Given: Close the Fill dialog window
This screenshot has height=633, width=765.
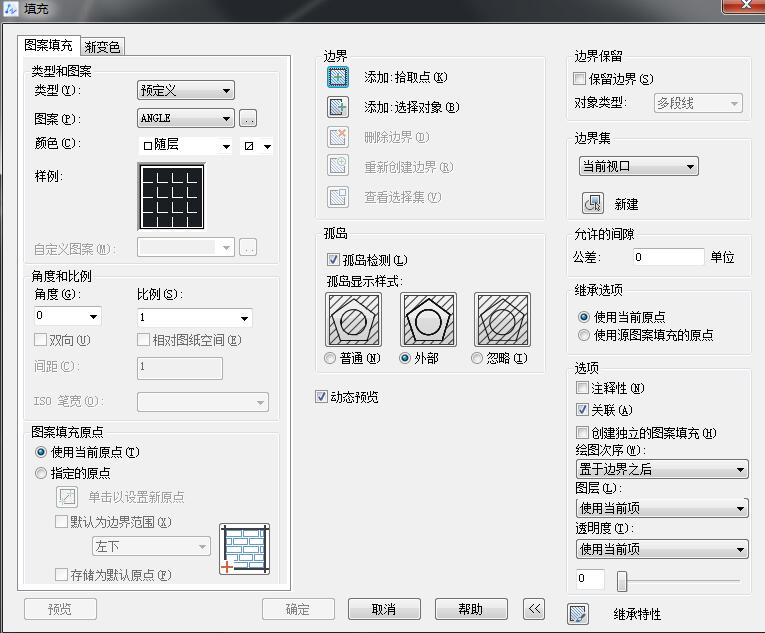Looking at the screenshot, I should coord(745,5).
